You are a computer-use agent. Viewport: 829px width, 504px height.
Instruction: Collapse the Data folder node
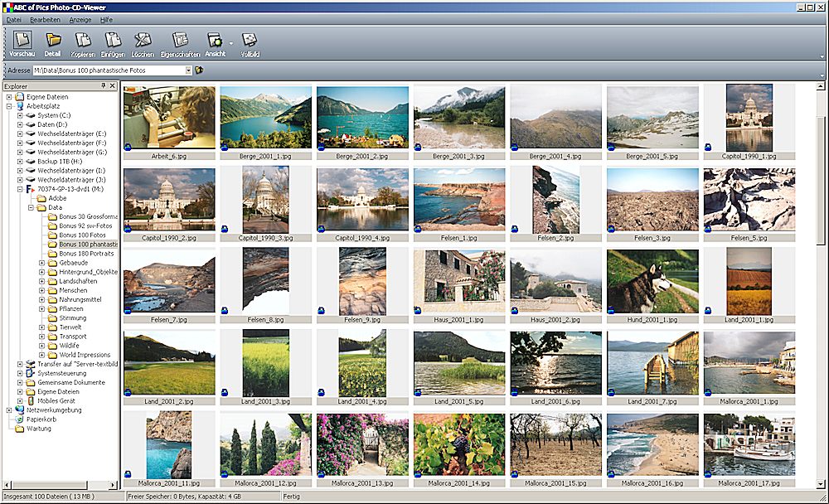[x=31, y=208]
